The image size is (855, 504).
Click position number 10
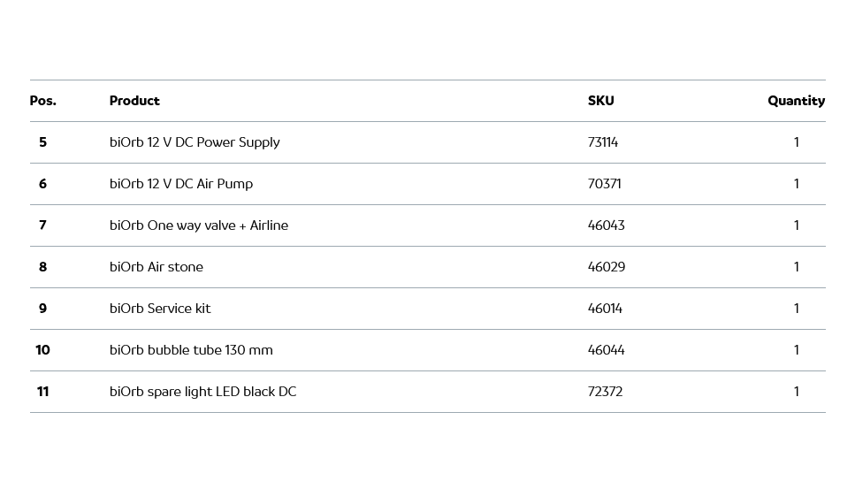pyautogui.click(x=42, y=350)
